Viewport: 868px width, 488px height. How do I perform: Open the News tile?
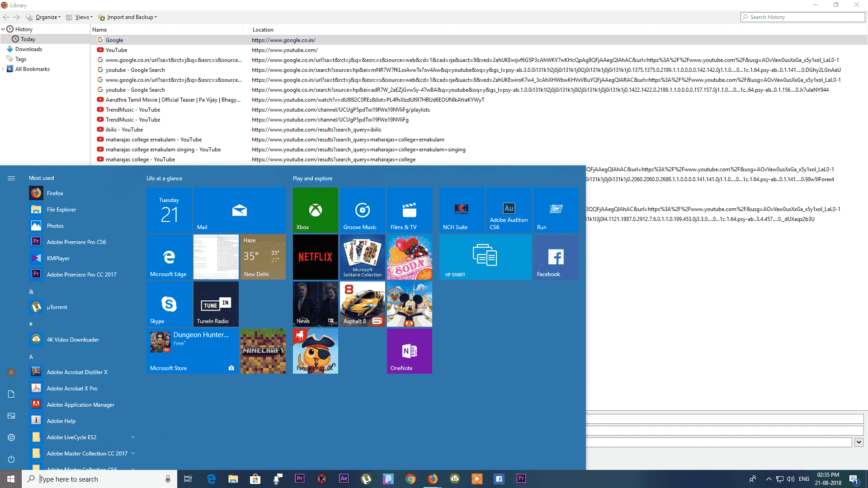point(315,304)
